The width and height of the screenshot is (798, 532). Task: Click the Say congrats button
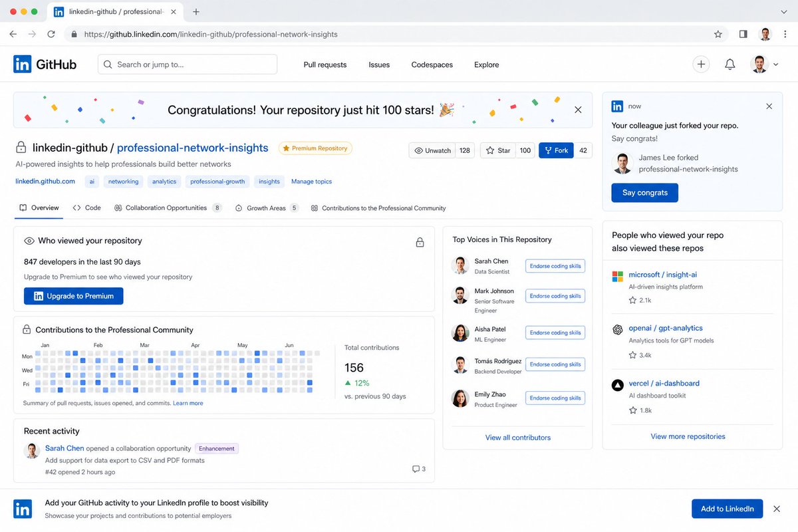[x=645, y=193]
